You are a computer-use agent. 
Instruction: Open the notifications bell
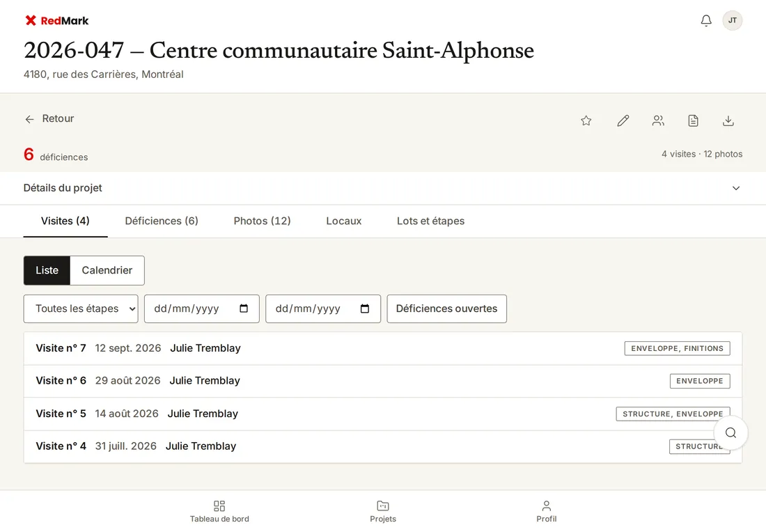click(706, 20)
